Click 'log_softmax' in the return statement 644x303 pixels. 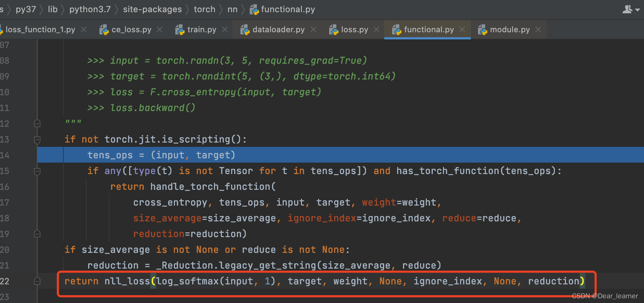click(187, 281)
